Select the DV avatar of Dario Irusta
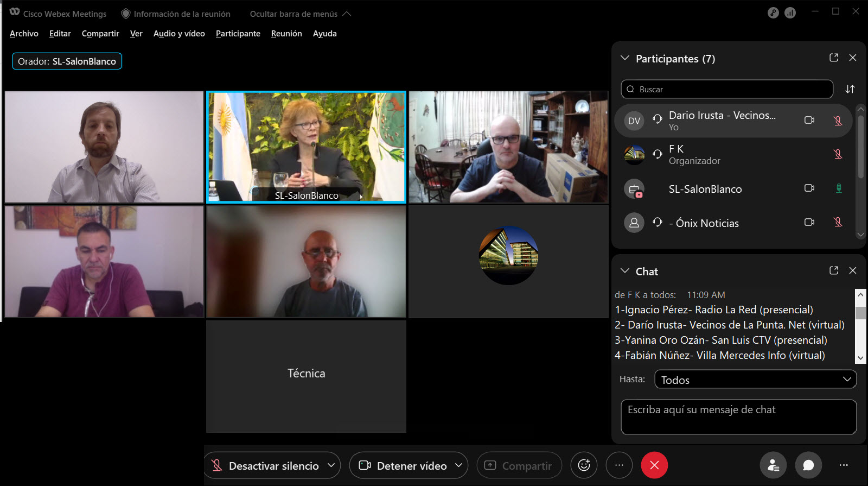 (634, 121)
